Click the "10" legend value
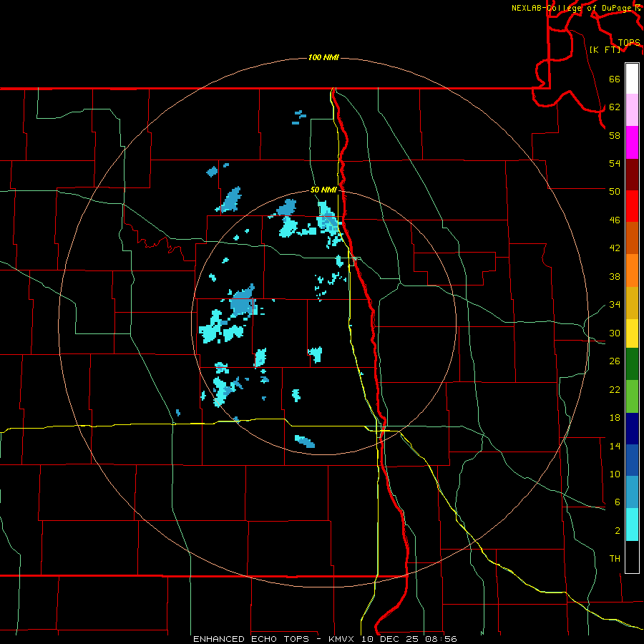 click(x=615, y=474)
